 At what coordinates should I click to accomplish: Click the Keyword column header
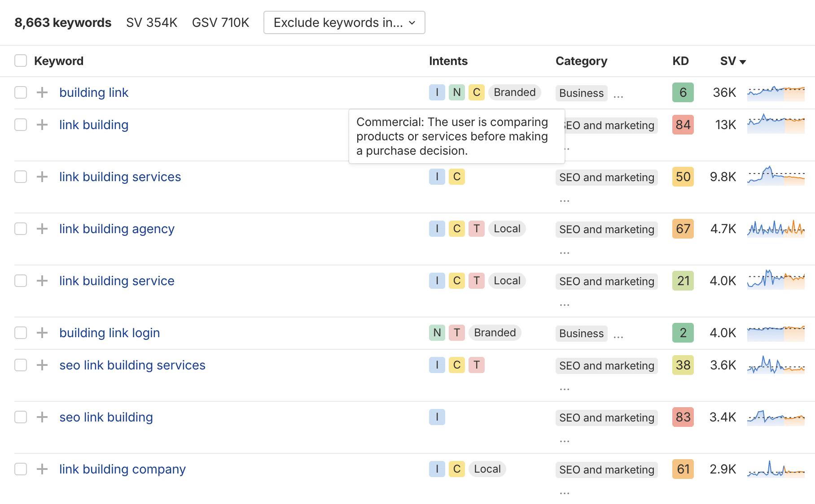(59, 61)
